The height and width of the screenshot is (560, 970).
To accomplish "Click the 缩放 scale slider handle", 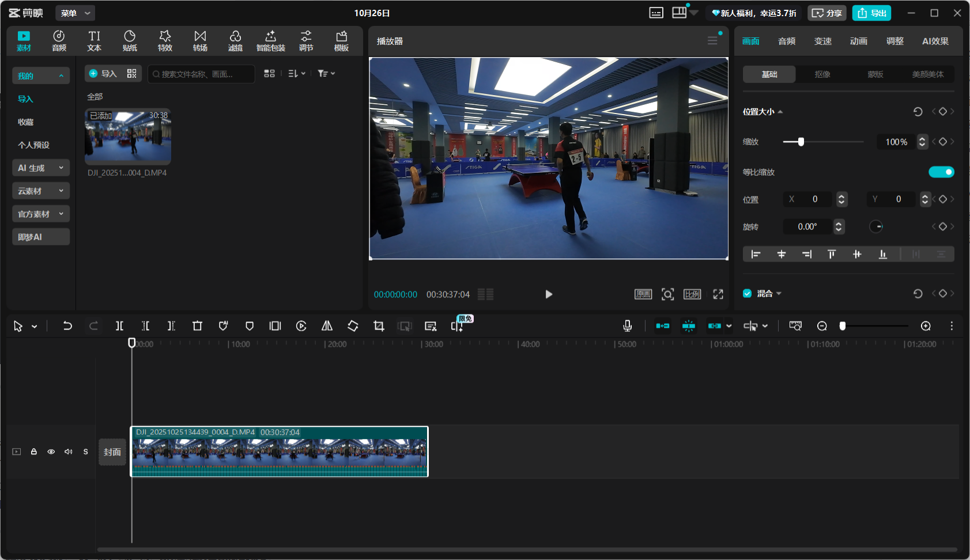I will (x=801, y=142).
